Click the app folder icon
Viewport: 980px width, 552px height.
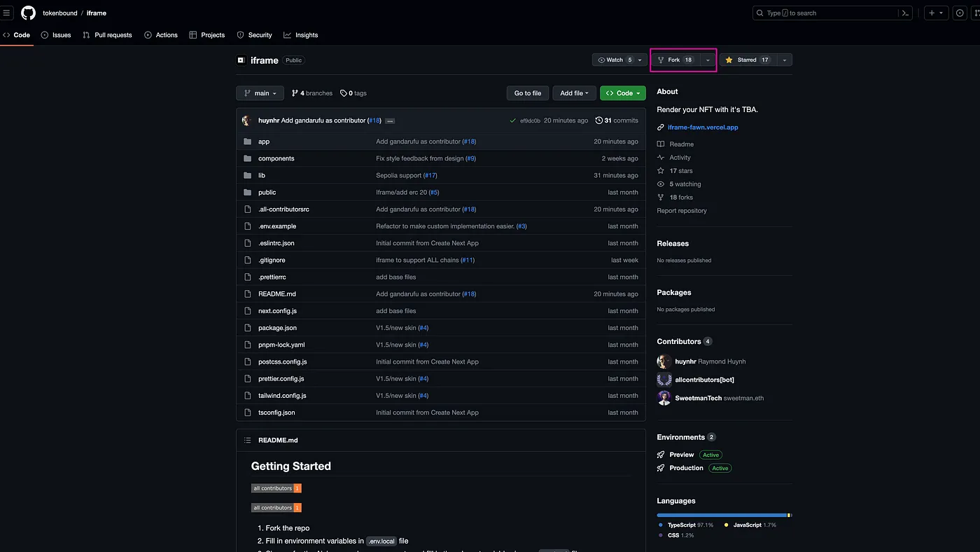click(x=247, y=142)
